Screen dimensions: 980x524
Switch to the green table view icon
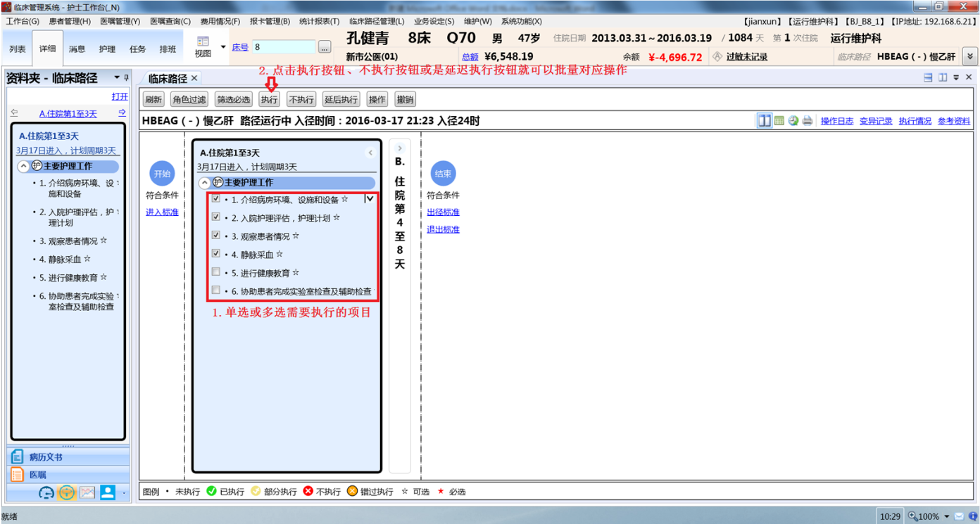pos(779,120)
